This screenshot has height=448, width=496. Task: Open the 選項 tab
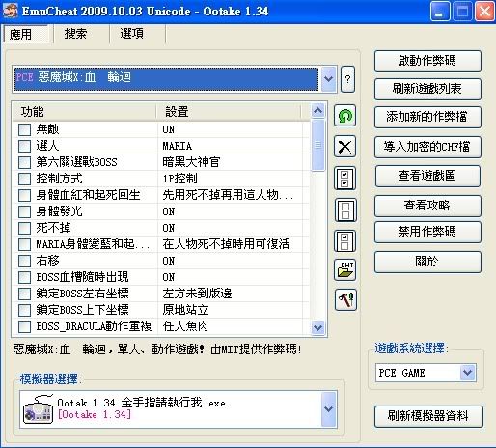(132, 34)
